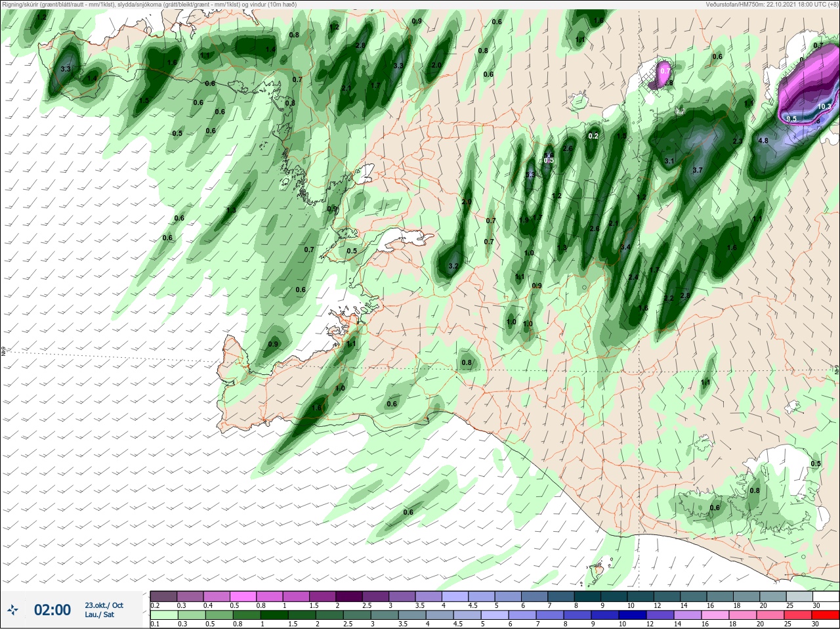Click the 3.2 precipitation value on the map
Screen dimensions: 840x629
point(453,267)
